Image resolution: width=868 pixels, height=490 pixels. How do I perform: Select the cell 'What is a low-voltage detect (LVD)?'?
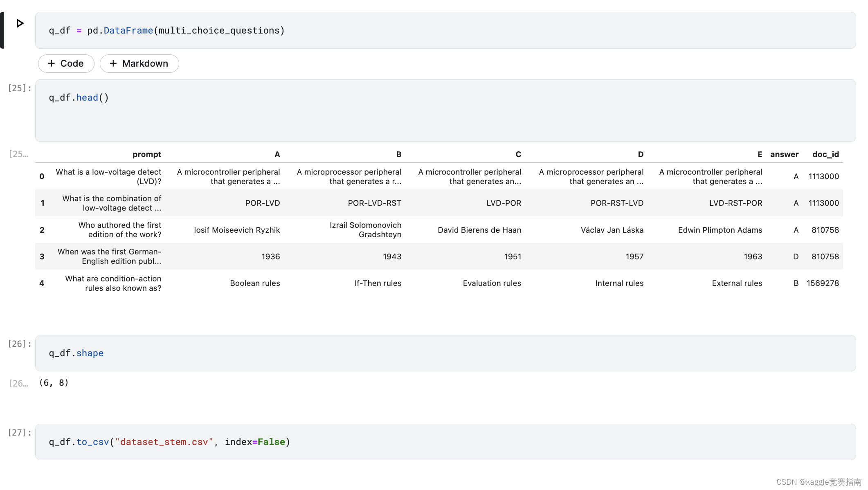108,176
